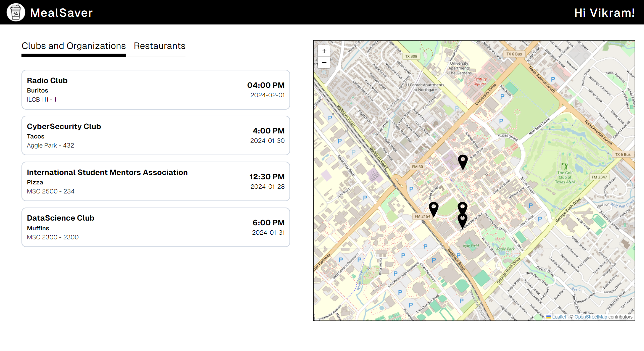The image size is (644, 351).
Task: Click the Pizza food label
Action: 35,182
